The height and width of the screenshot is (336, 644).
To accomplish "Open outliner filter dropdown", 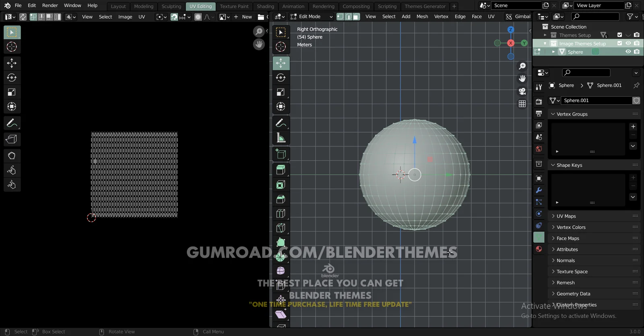I will point(632,17).
